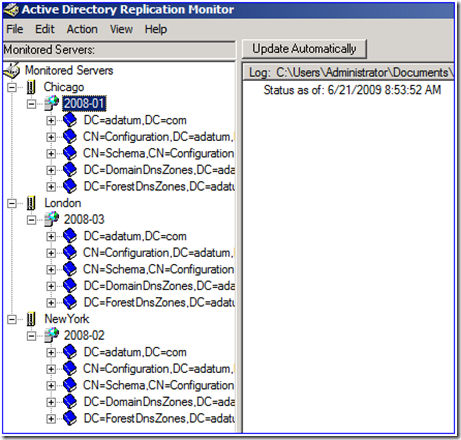Click the application icon in title bar
Screen dimensions: 461x440
click(11, 10)
